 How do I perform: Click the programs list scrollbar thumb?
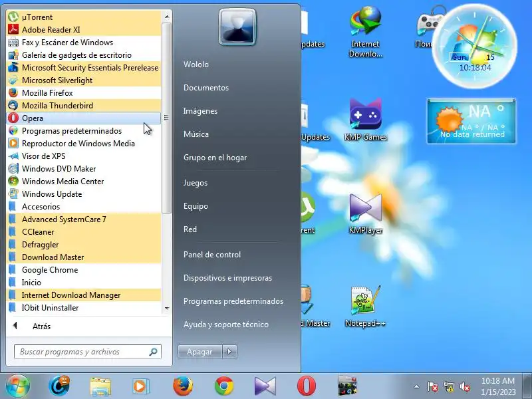(x=166, y=118)
